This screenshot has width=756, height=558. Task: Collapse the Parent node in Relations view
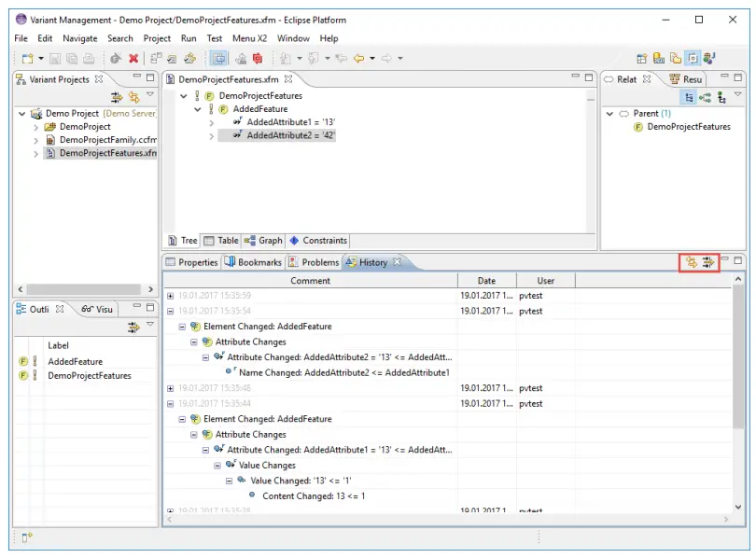[x=609, y=114]
